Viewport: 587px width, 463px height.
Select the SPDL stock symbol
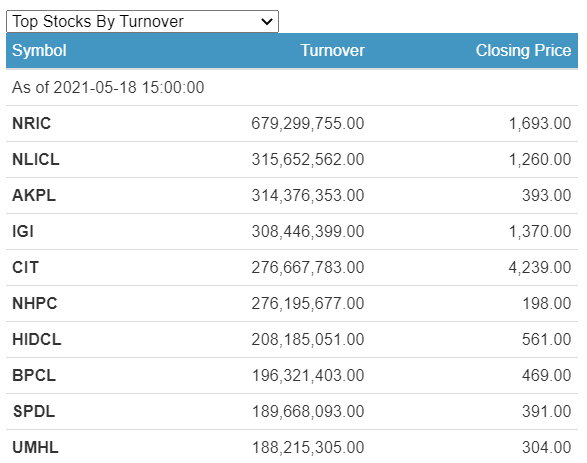34,411
